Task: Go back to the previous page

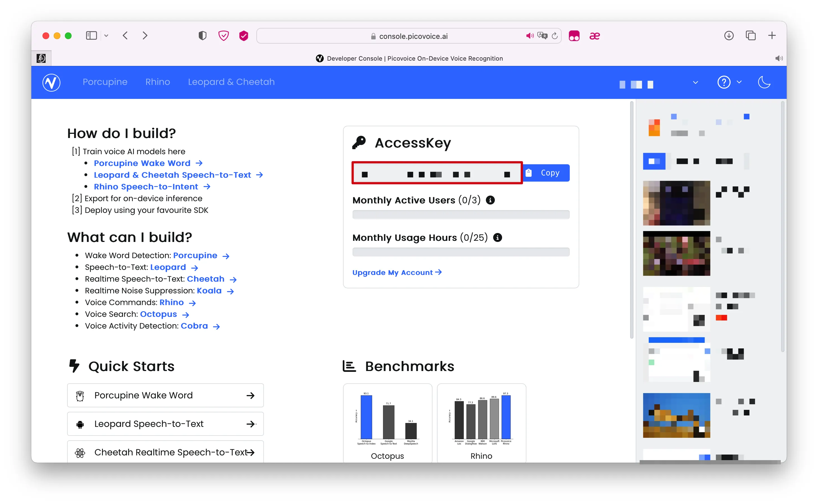Action: coord(126,36)
